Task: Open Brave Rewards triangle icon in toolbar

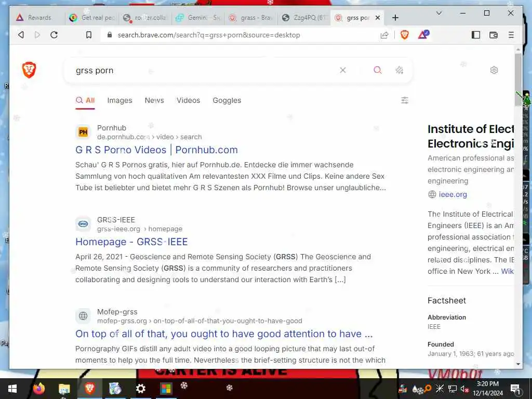Action: (x=423, y=35)
